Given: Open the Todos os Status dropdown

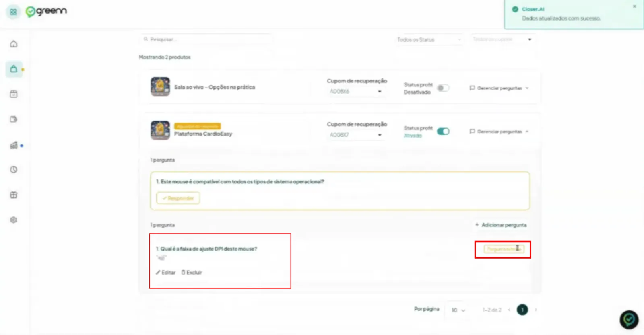Looking at the screenshot, I should click(x=429, y=39).
